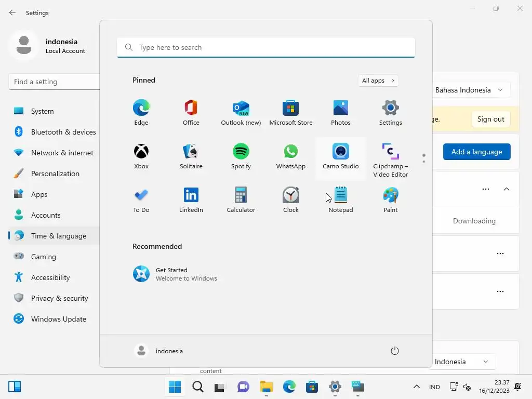Open the notification bell in tray
The height and width of the screenshot is (399, 532).
point(518,387)
